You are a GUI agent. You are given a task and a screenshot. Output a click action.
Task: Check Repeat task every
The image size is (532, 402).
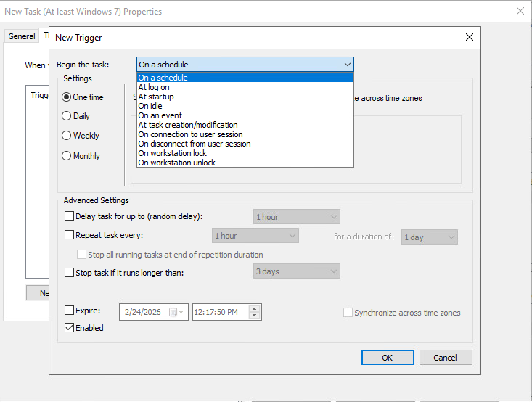[69, 235]
